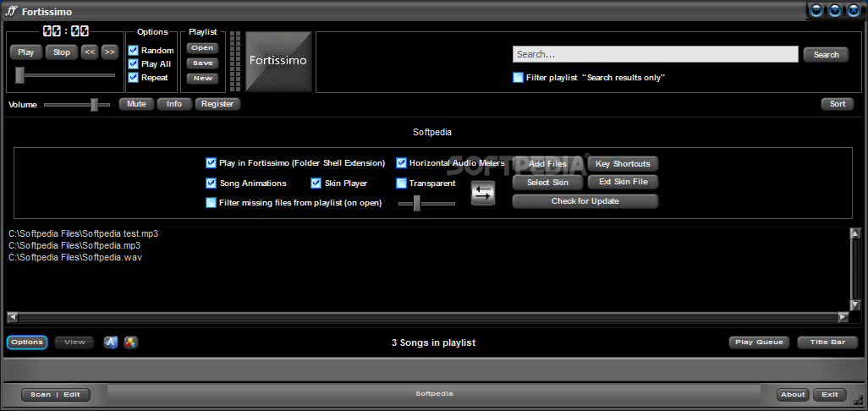The height and width of the screenshot is (411, 868).
Task: Click the playlist New button
Action: (x=202, y=78)
